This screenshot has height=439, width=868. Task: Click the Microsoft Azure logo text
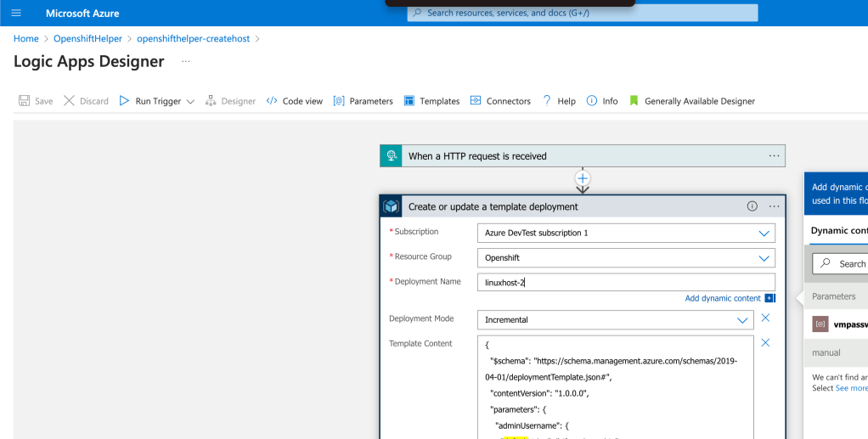pyautogui.click(x=82, y=14)
